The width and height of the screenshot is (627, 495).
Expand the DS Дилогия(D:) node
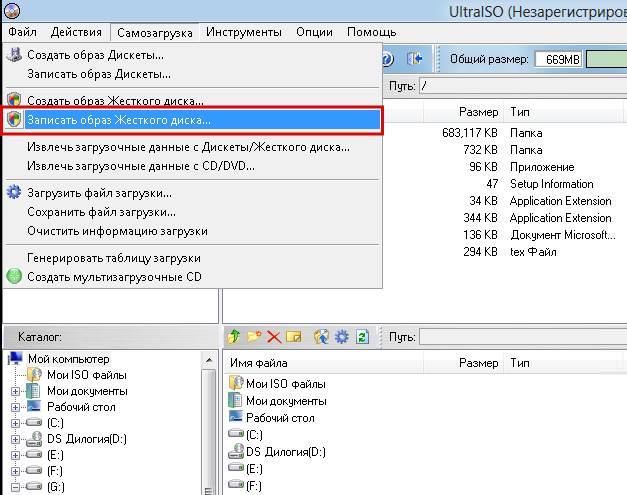click(x=15, y=439)
